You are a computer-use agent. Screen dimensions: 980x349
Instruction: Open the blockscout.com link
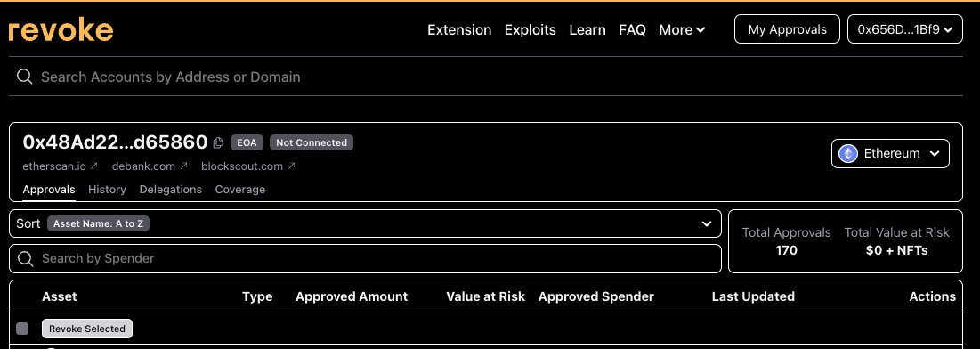tap(248, 166)
